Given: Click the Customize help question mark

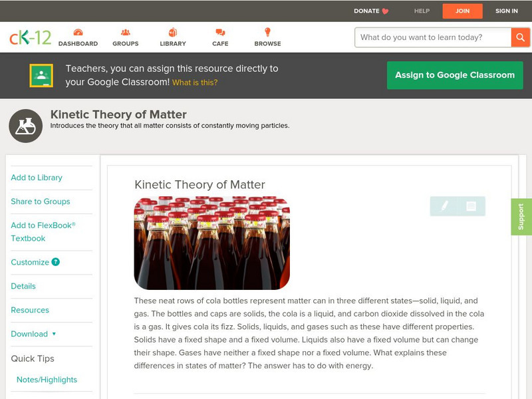Looking at the screenshot, I should pyautogui.click(x=55, y=262).
